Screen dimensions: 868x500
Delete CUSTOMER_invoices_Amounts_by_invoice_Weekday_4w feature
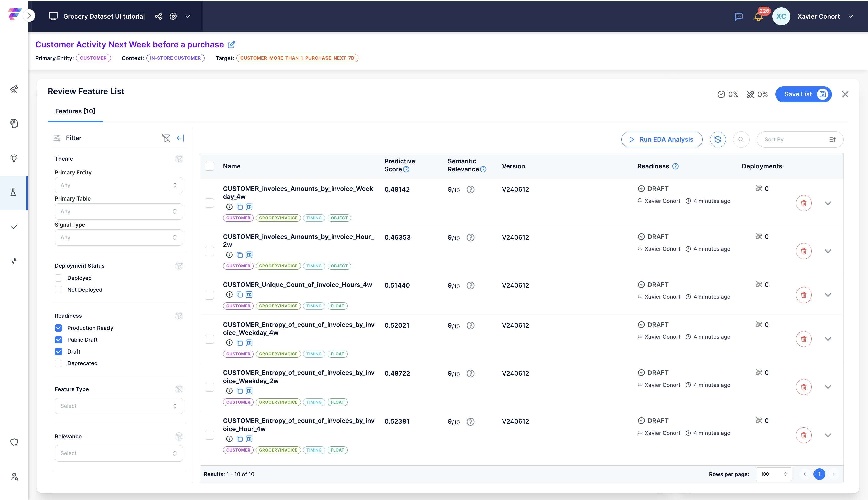[x=804, y=203]
